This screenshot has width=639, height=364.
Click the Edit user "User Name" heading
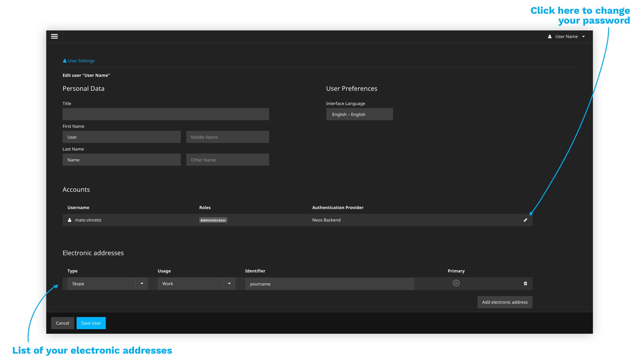[x=86, y=75]
